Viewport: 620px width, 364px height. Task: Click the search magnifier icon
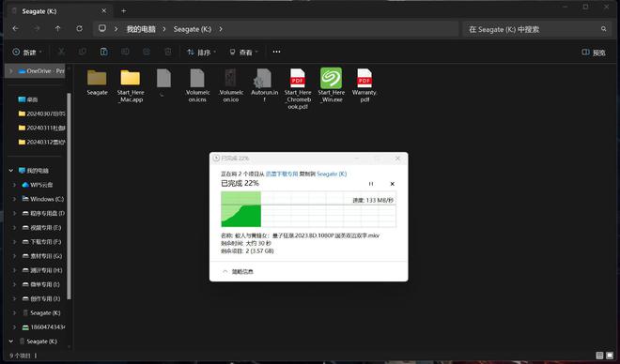point(603,29)
